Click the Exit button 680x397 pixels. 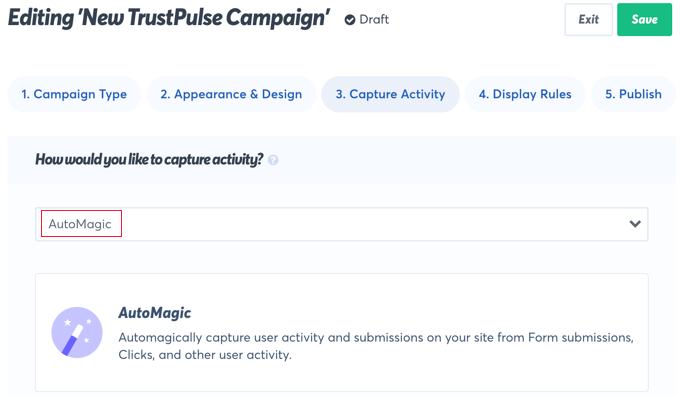pyautogui.click(x=588, y=20)
